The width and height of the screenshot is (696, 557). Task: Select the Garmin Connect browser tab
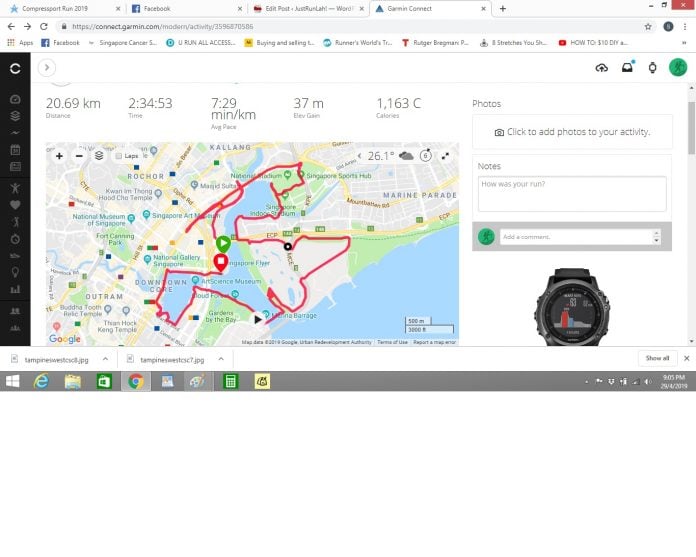(430, 8)
